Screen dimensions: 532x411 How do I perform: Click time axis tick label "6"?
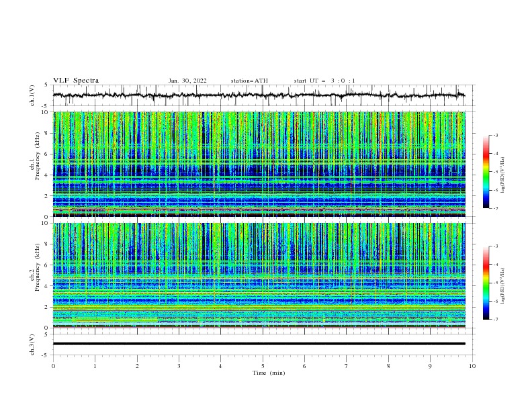coord(304,366)
